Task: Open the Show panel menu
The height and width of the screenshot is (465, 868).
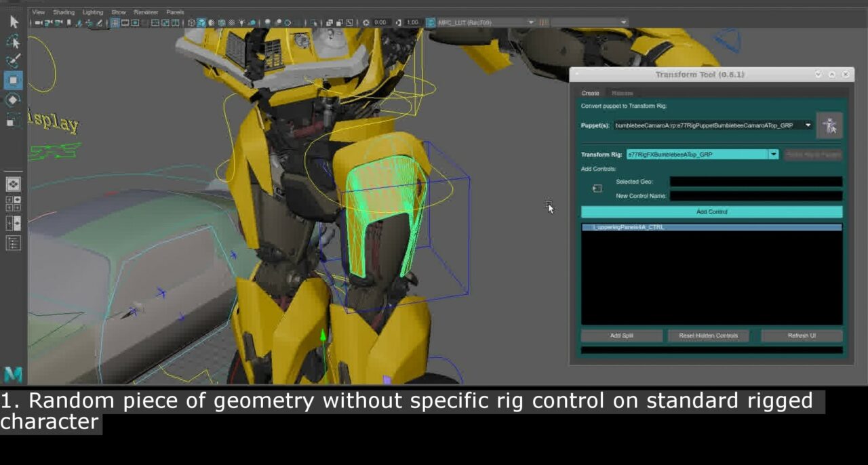Action: point(119,12)
